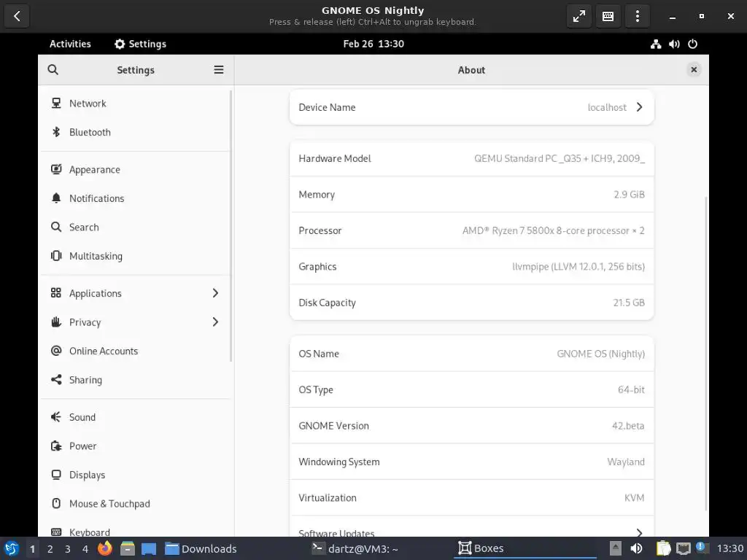Open the Activities overview
The height and width of the screenshot is (560, 747).
pyautogui.click(x=70, y=44)
